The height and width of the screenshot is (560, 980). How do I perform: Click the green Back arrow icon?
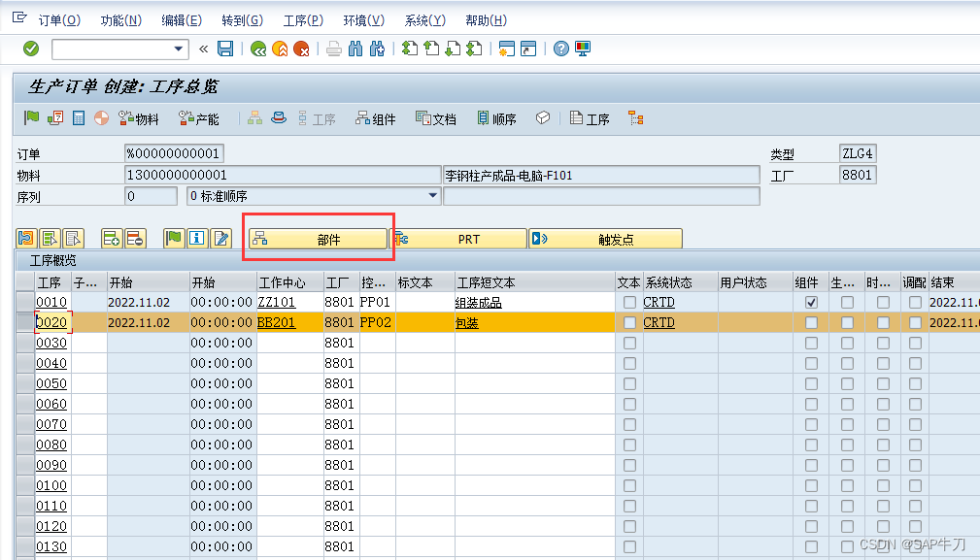[258, 49]
